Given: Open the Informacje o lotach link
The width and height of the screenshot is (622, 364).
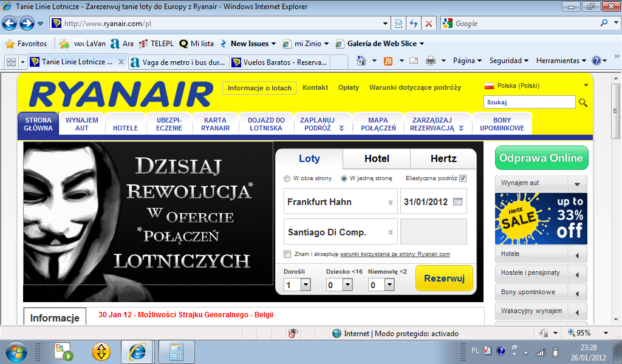Looking at the screenshot, I should (259, 88).
